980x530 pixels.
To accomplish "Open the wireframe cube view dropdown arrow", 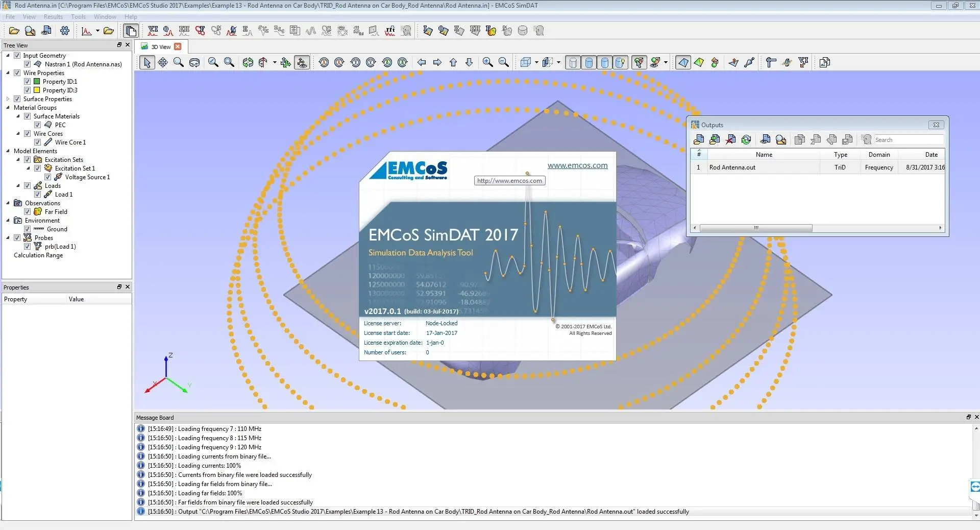I will (536, 62).
